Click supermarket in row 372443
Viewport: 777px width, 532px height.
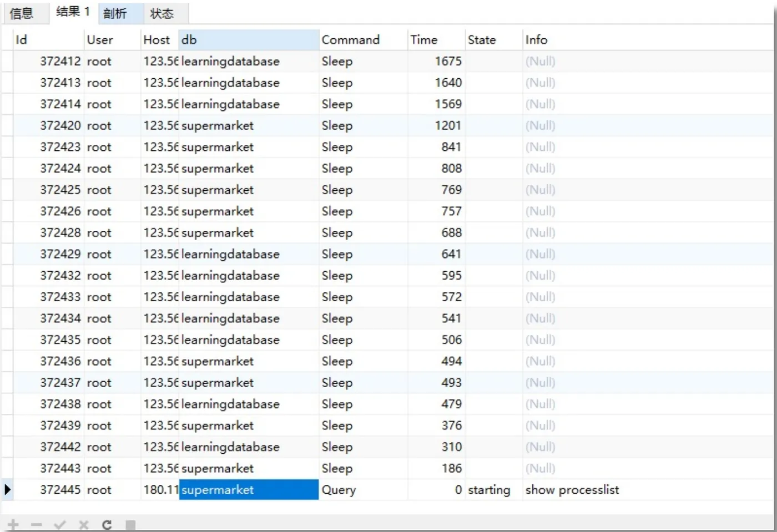pos(218,469)
